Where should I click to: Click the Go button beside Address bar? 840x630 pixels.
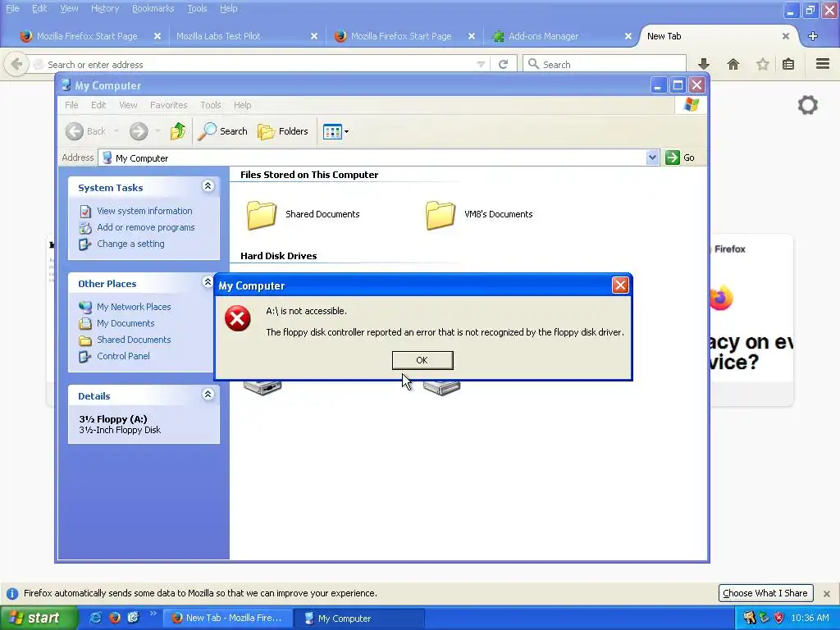tap(680, 157)
